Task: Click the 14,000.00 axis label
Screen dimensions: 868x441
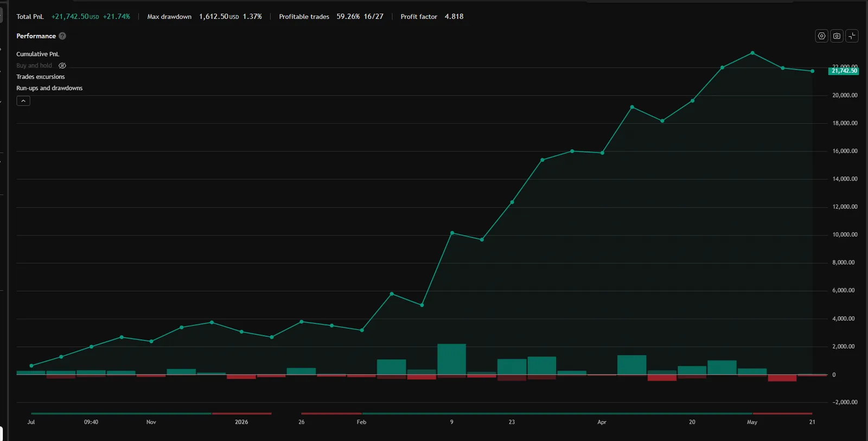Action: [845, 179]
